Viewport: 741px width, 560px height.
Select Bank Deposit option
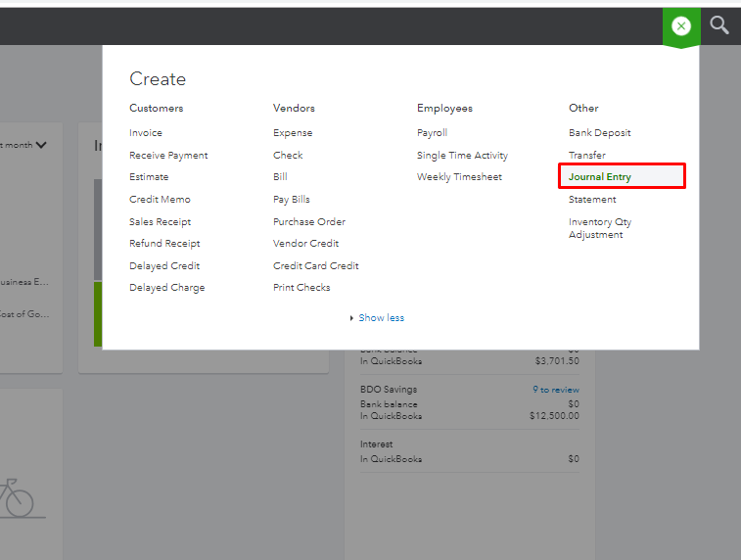pos(600,133)
